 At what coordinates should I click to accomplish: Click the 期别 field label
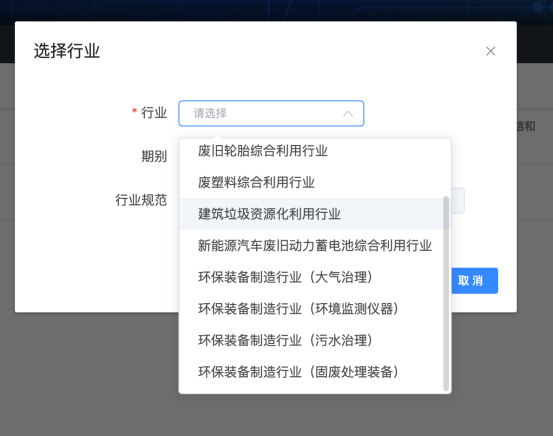[x=154, y=156]
